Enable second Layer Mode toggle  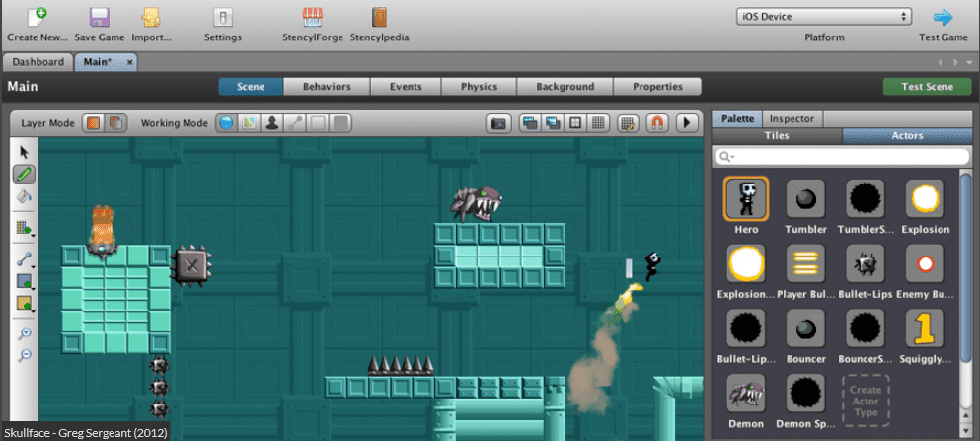pyautogui.click(x=115, y=123)
